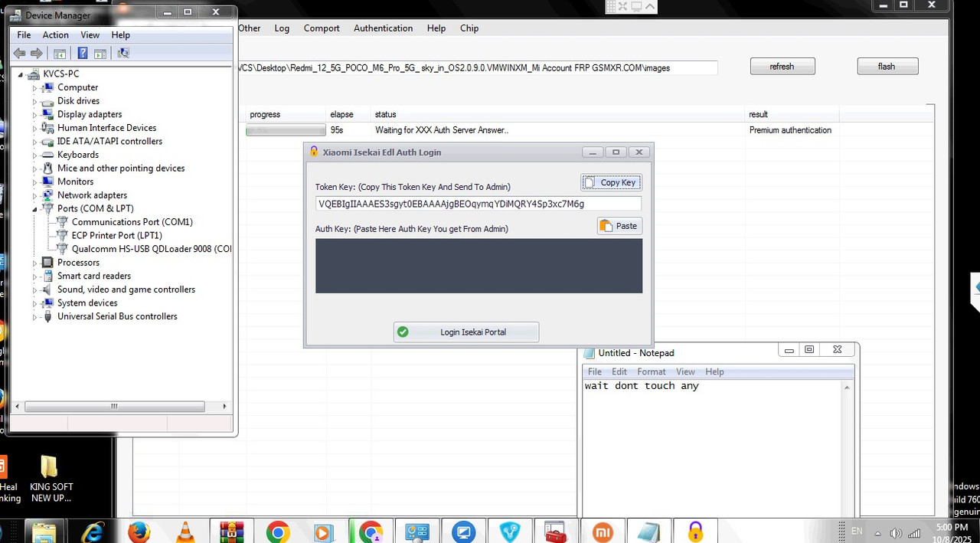Click the blue Help icon in Device Manager toolbar
Screen dimensions: 980x543
coord(82,53)
